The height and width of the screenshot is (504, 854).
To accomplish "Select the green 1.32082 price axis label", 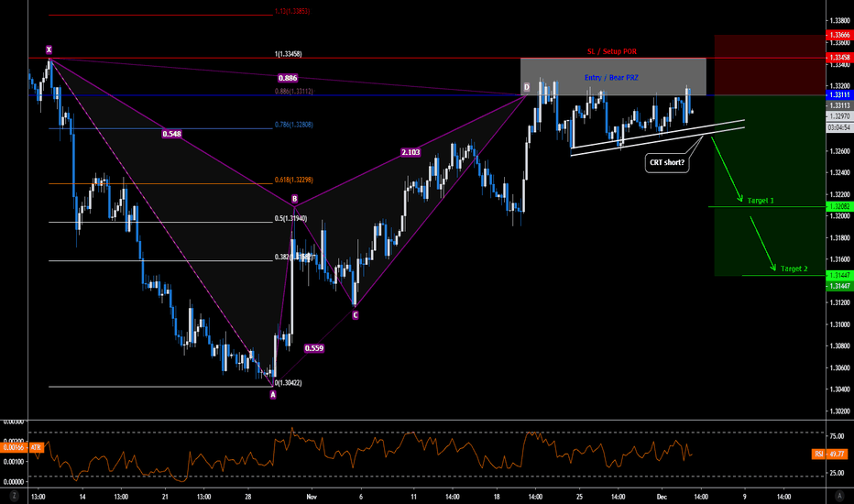I will click(839, 207).
